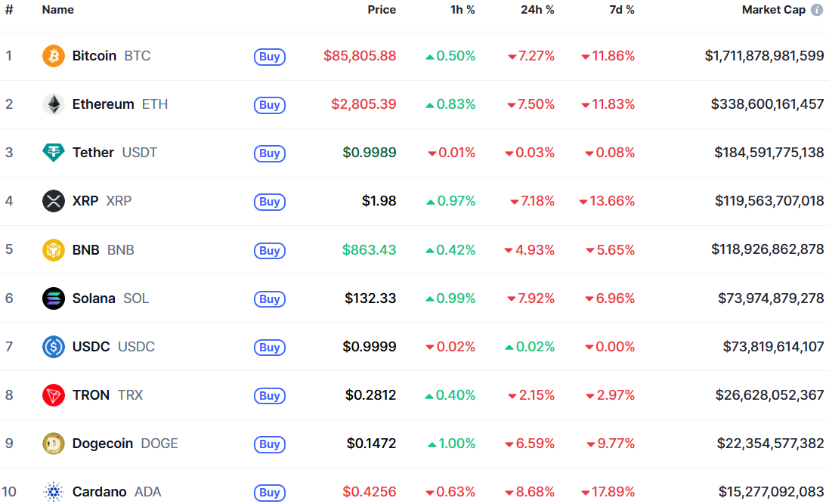Sort table by Price column header
Image resolution: width=829 pixels, height=504 pixels.
coord(382,10)
